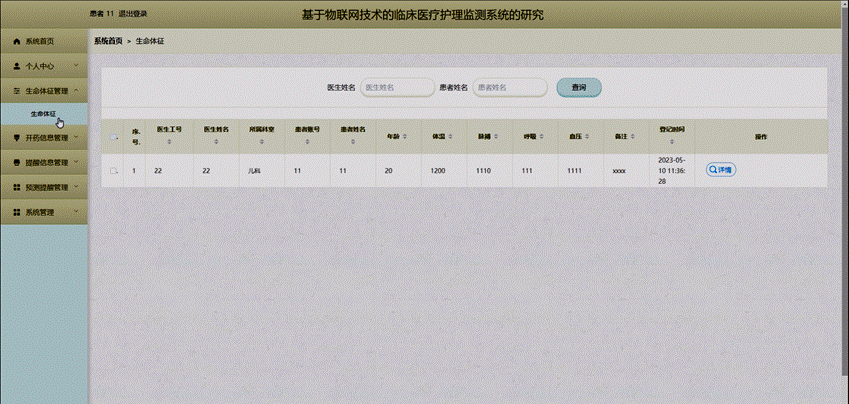The width and height of the screenshot is (849, 404).
Task: Click the icon beside 开药信息管理
Action: (16, 138)
